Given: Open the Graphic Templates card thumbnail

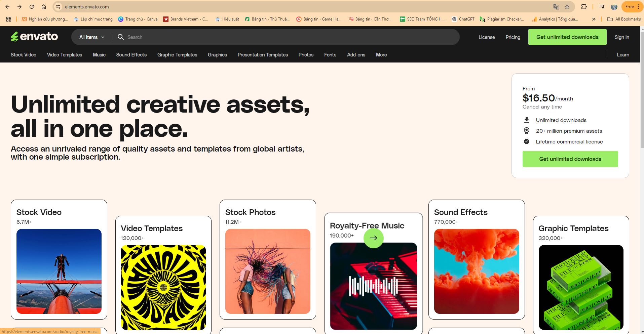Looking at the screenshot, I should 581,287.
